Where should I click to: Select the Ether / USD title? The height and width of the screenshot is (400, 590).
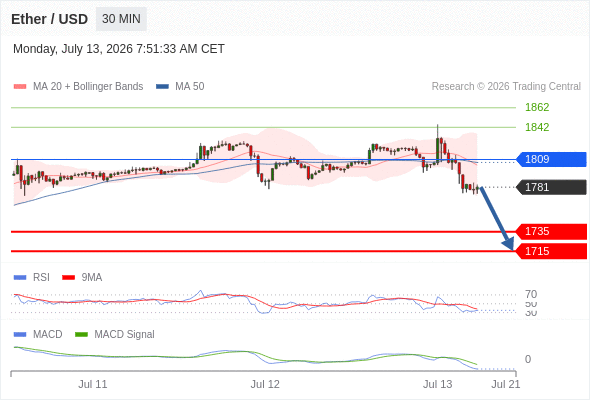tap(49, 19)
